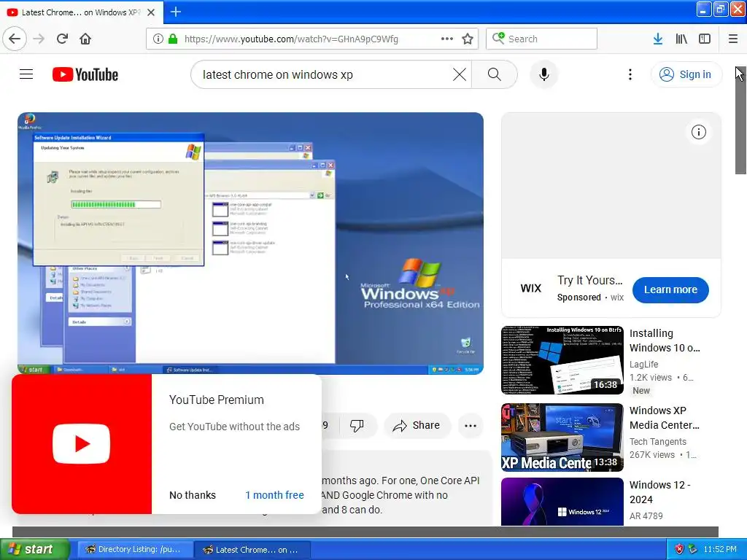Close the Latest Chrome on Windows XP tab
Image resolution: width=747 pixels, height=560 pixels.
(x=151, y=12)
